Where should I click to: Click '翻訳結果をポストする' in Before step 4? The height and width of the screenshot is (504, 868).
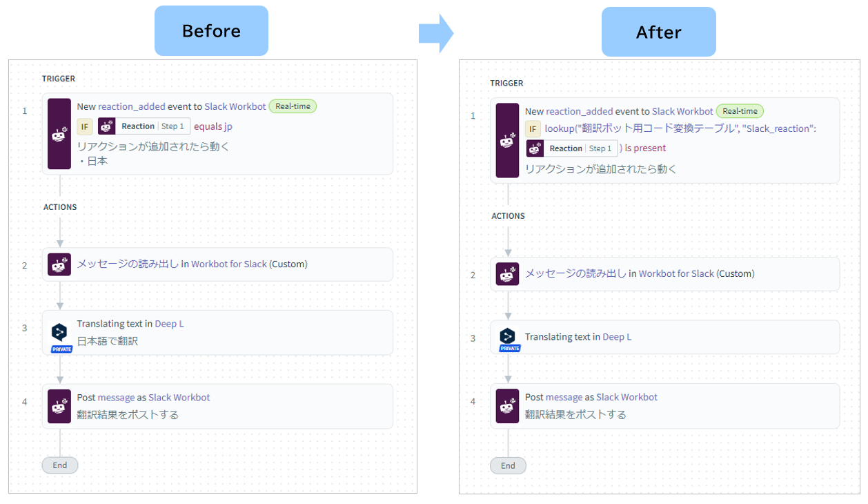(x=128, y=415)
